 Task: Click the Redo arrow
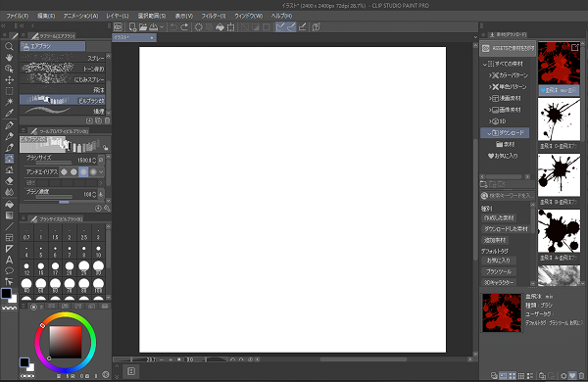184,27
